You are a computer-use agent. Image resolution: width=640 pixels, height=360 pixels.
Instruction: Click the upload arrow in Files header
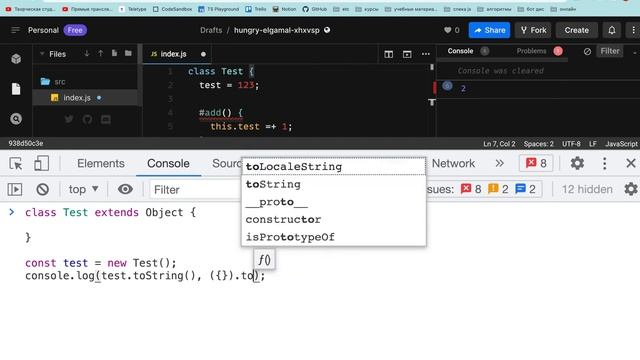tap(100, 53)
